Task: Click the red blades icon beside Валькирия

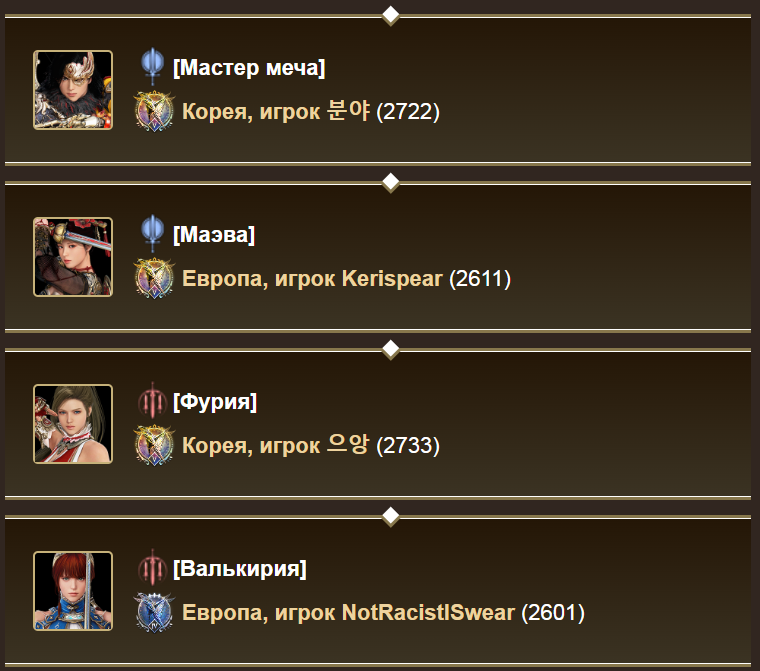Action: coord(153,568)
